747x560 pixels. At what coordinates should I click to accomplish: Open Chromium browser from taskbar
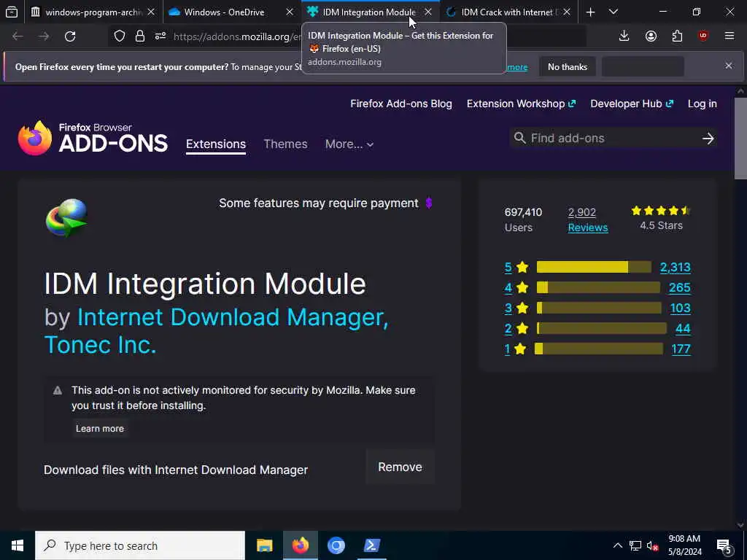(x=336, y=545)
